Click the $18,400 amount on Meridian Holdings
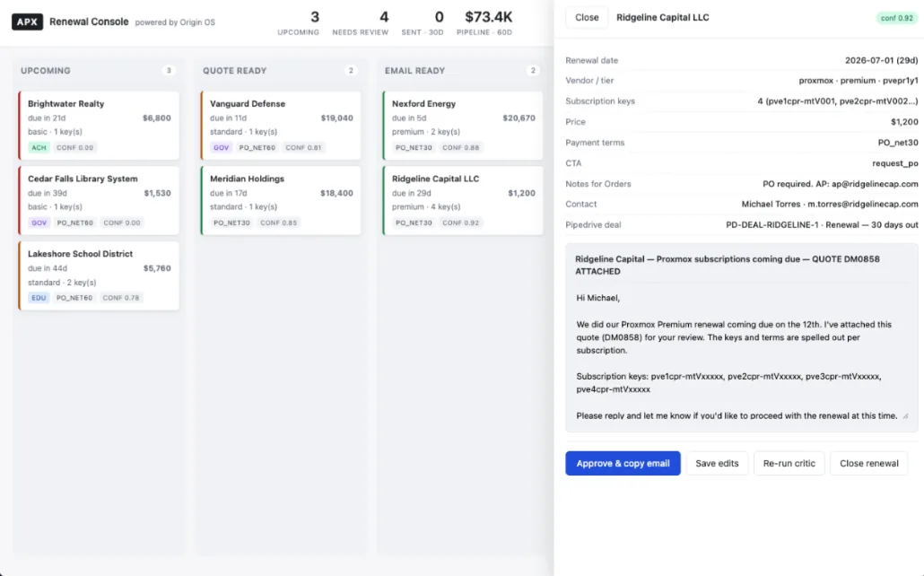 click(337, 193)
